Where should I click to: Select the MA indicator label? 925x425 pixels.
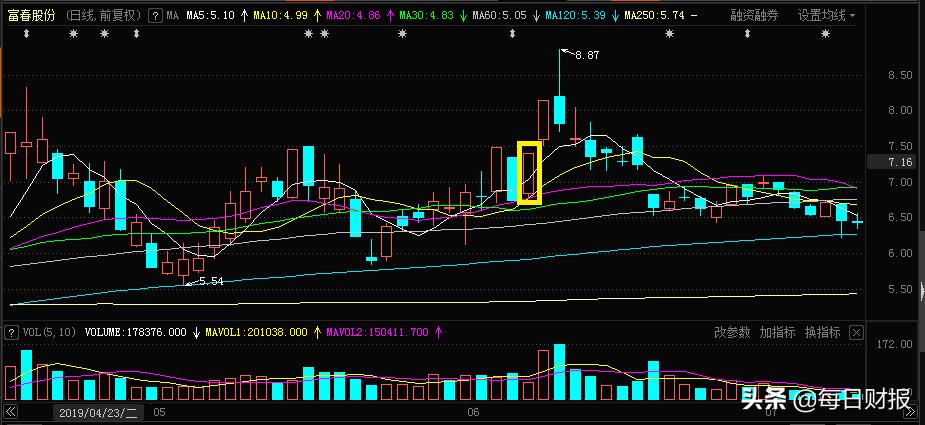pos(172,16)
